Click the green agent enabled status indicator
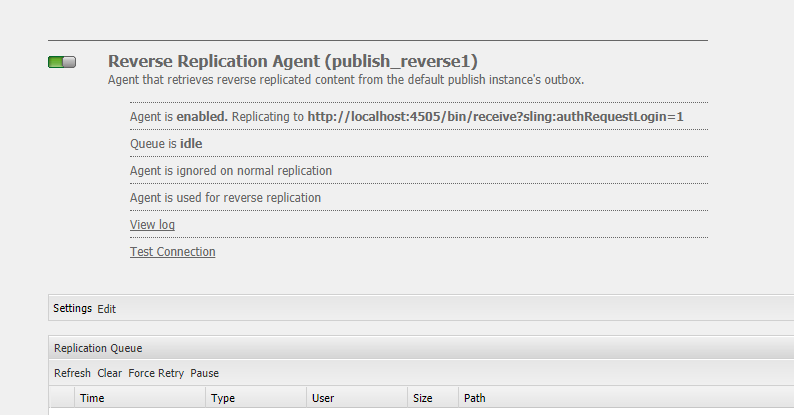The width and height of the screenshot is (794, 415). tap(62, 62)
